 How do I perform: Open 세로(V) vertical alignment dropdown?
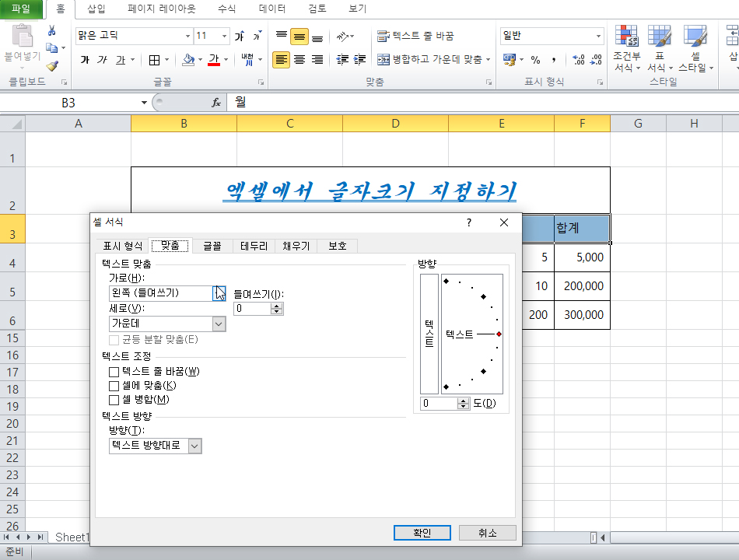pyautogui.click(x=219, y=324)
